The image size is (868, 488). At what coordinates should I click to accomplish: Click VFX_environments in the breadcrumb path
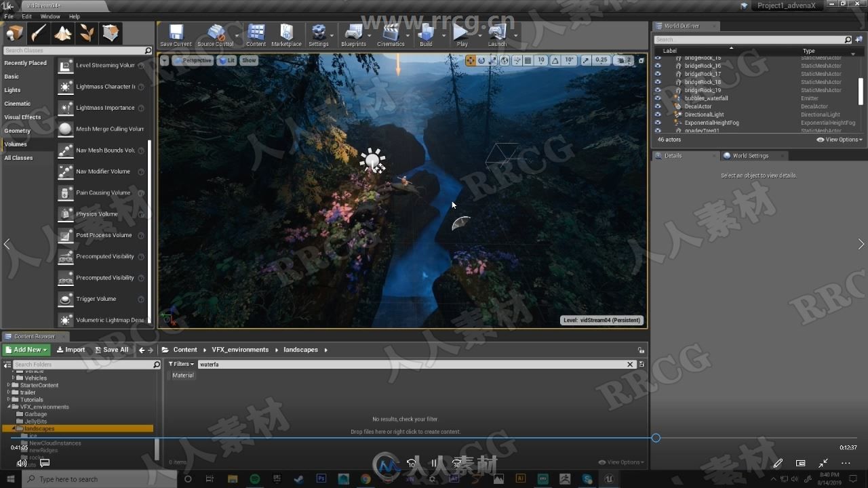click(240, 350)
